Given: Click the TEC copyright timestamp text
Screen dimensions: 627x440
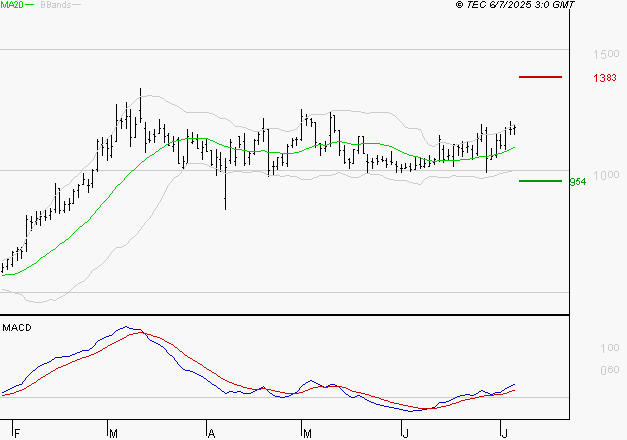Looking at the screenshot, I should 515,5.
